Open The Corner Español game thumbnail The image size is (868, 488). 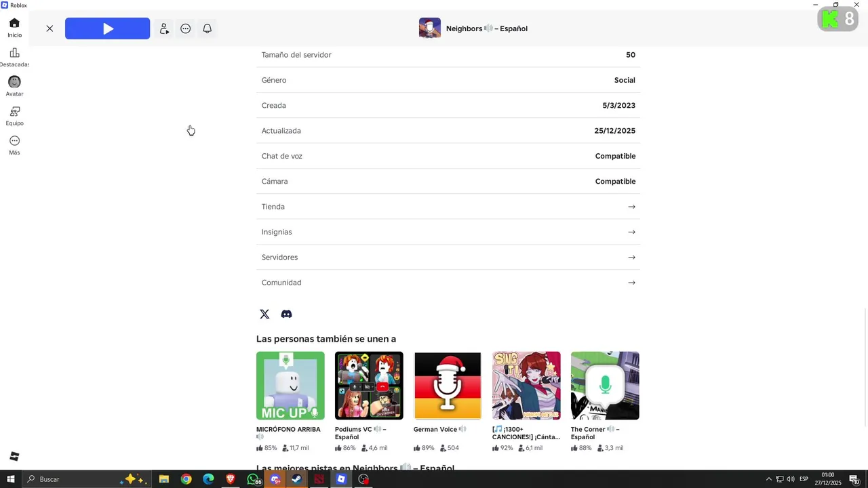[605, 386]
